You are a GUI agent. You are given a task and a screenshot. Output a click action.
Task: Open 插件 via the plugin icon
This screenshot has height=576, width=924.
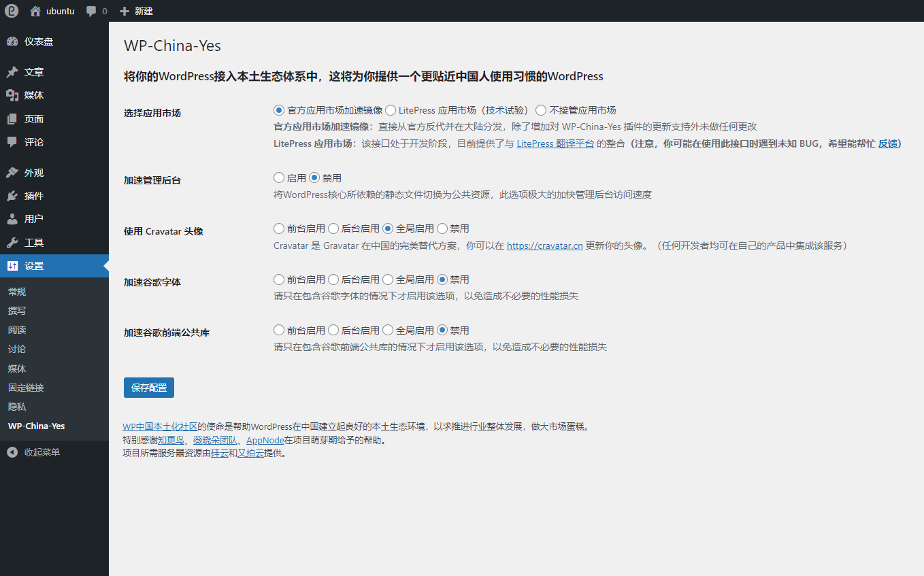coord(12,195)
